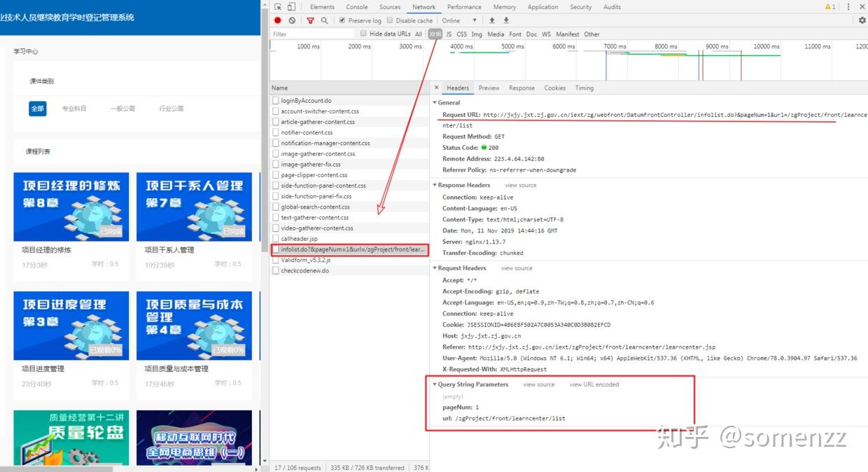Collapse the Query String Parameters section
The image size is (868, 472).
[435, 384]
